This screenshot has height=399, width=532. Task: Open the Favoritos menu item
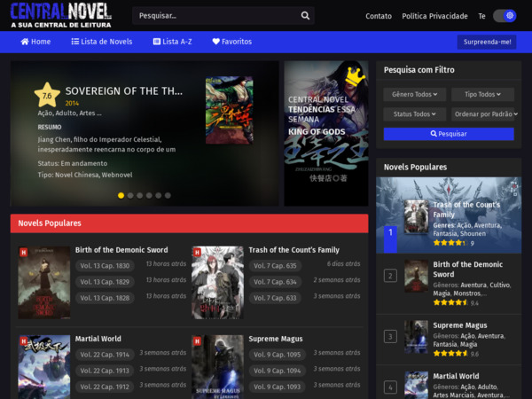tap(232, 42)
